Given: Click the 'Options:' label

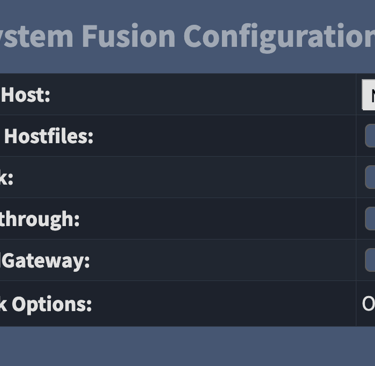Looking at the screenshot, I should 46,304.
